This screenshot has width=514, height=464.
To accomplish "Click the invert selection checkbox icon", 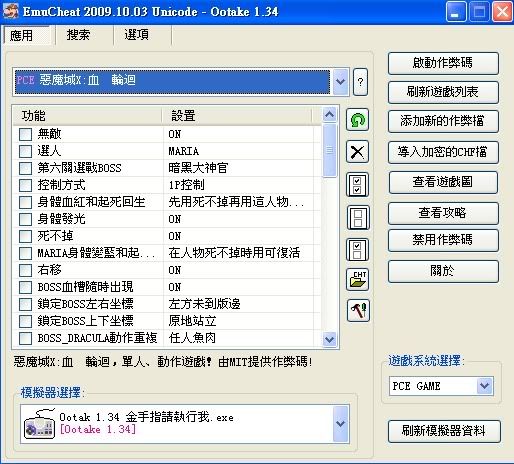I will (x=357, y=250).
